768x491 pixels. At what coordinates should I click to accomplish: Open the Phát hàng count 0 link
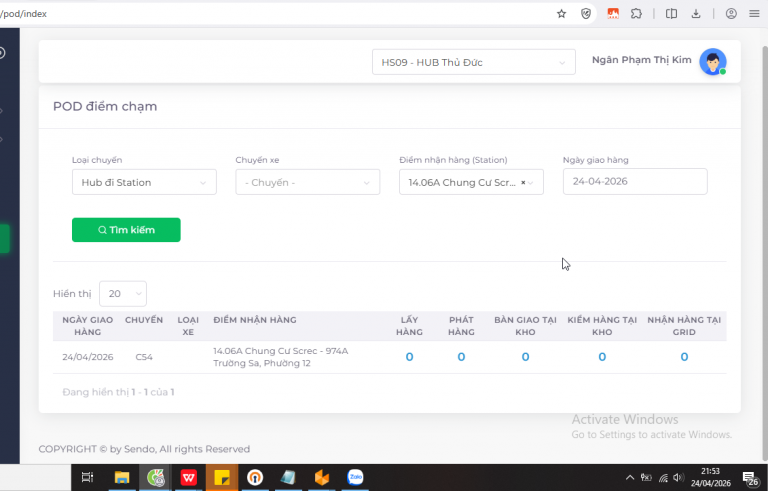click(461, 357)
